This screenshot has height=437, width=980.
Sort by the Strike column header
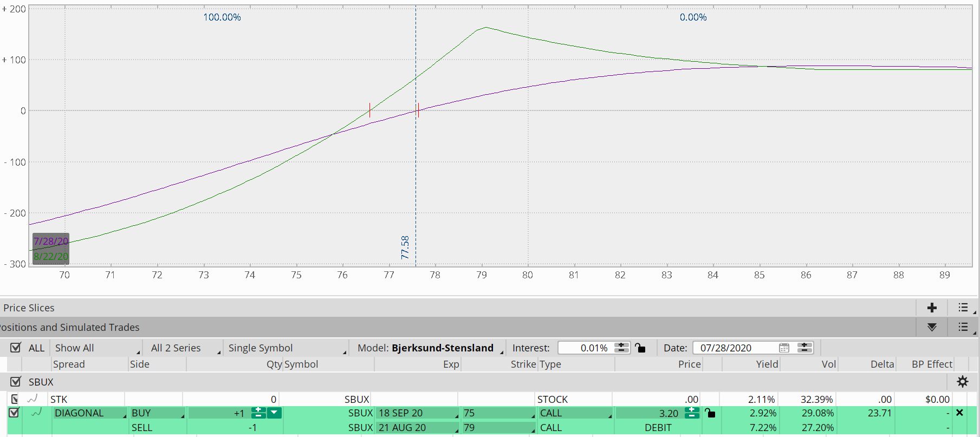(x=523, y=364)
